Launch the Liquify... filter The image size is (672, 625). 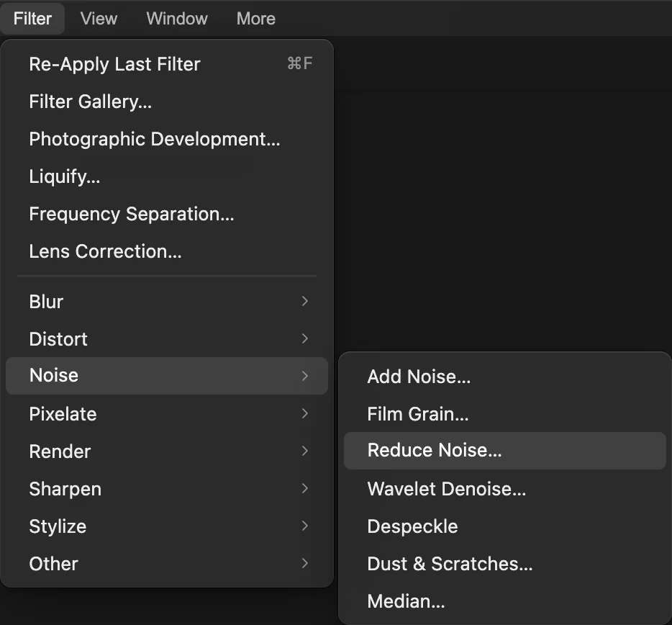pyautogui.click(x=167, y=176)
